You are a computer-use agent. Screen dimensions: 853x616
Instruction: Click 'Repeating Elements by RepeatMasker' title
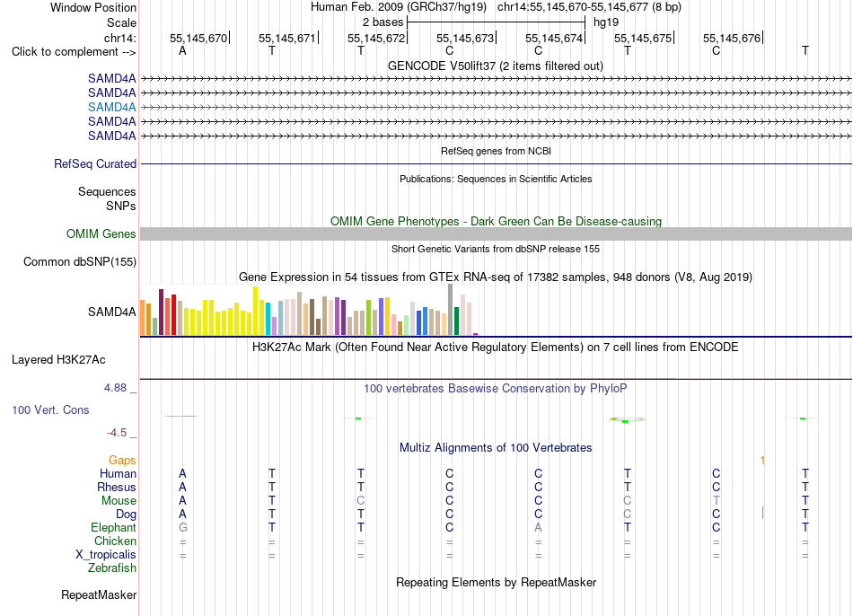pos(497,582)
